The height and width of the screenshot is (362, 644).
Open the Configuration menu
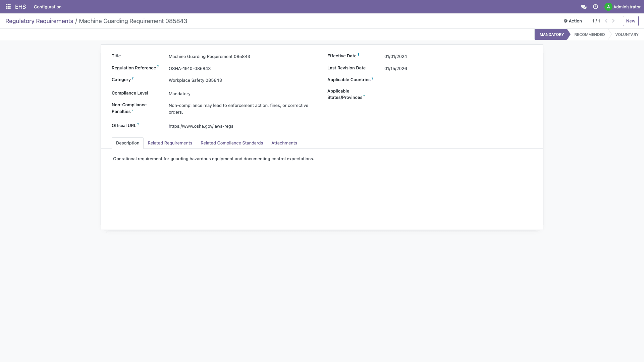point(47,7)
